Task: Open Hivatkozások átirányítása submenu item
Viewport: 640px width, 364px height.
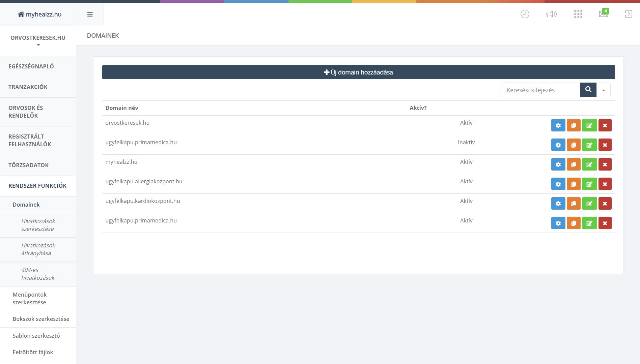Action: (x=38, y=249)
